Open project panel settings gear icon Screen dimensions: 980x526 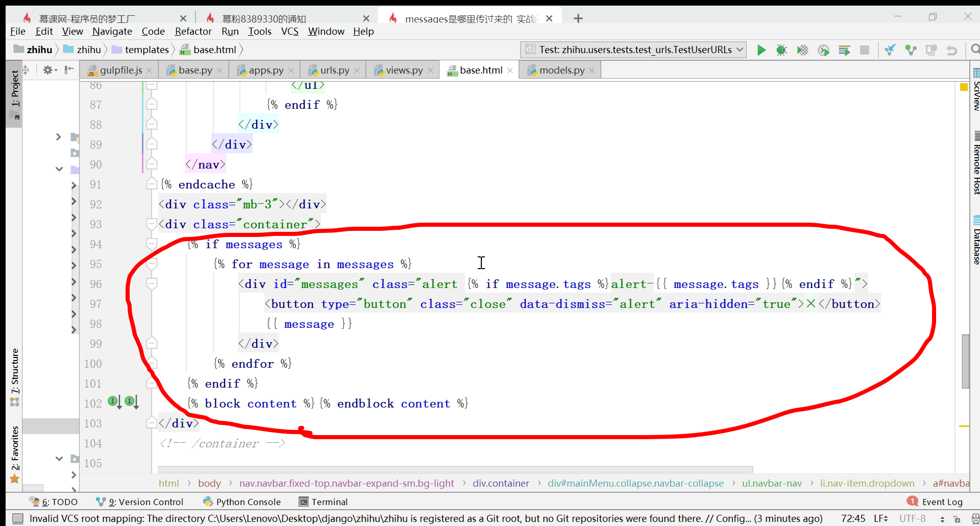[48, 70]
